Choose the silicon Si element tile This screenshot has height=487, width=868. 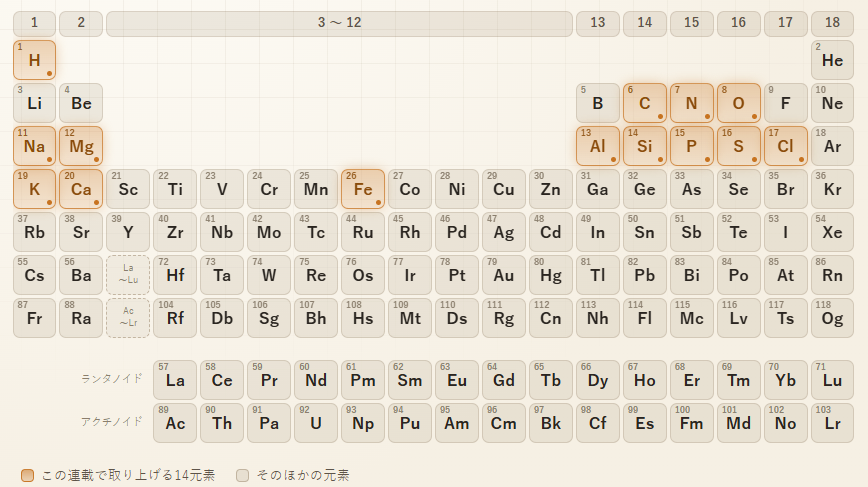[644, 146]
